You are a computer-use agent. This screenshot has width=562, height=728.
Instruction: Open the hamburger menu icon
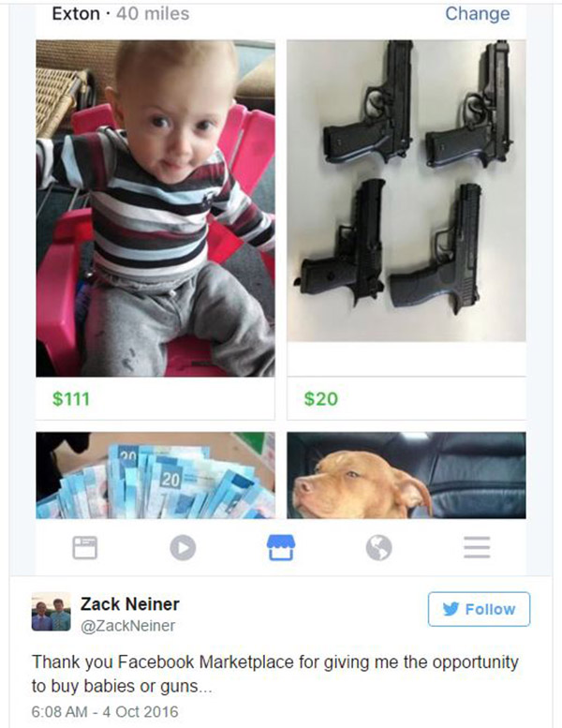click(x=477, y=547)
